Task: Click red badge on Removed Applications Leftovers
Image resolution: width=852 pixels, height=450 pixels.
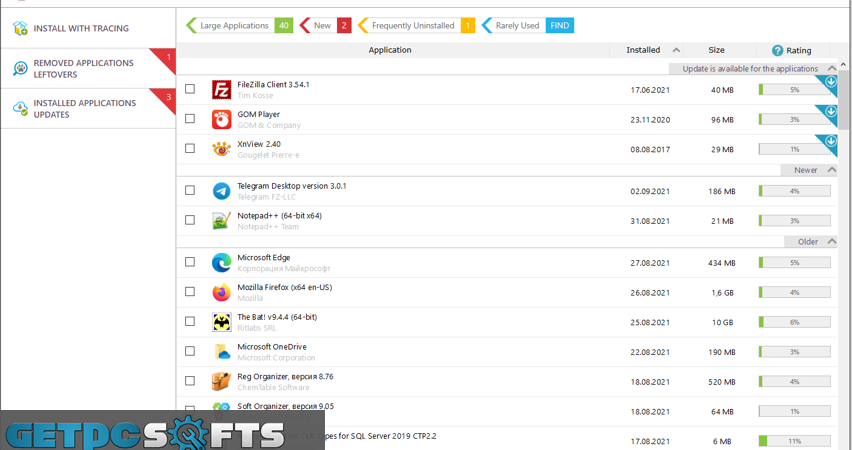Action: click(x=168, y=57)
